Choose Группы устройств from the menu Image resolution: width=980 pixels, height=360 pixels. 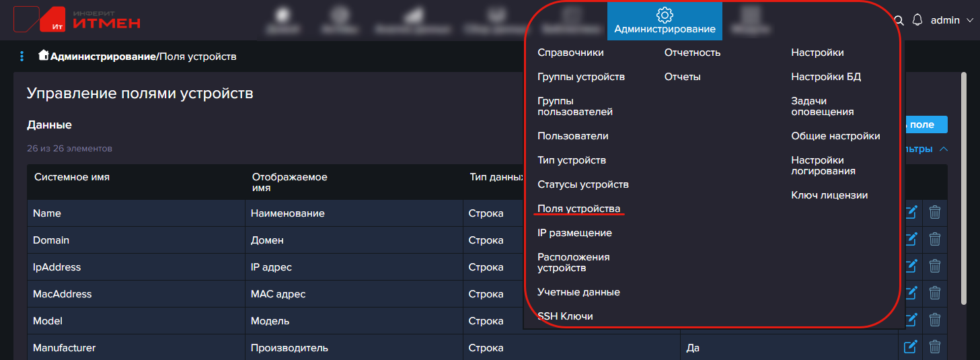tap(581, 77)
